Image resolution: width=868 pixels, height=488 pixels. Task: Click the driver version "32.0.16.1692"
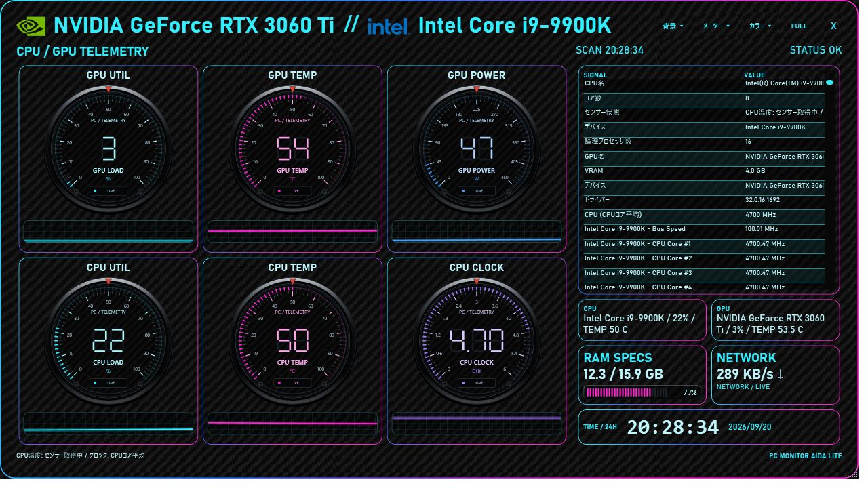click(x=764, y=200)
